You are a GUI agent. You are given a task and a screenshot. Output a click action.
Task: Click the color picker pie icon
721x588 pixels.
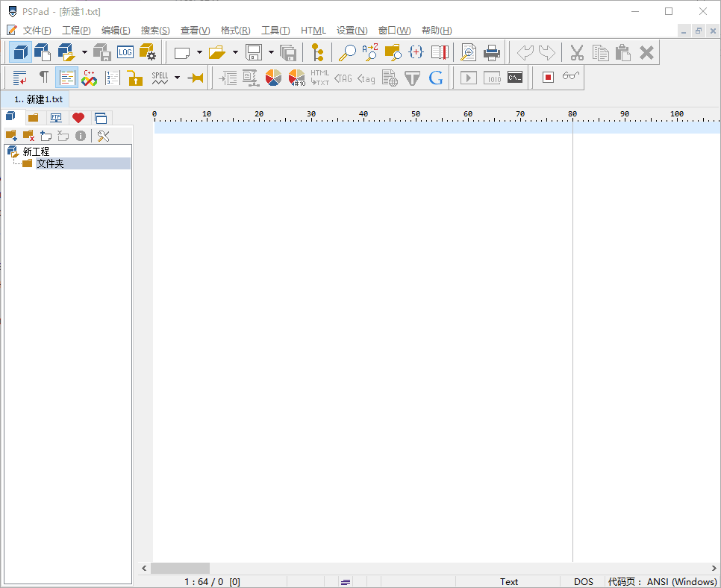pyautogui.click(x=272, y=77)
